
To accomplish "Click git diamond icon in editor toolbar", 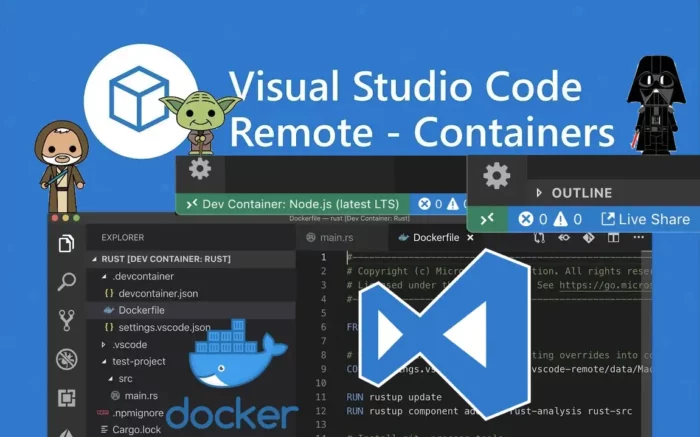I will [588, 237].
